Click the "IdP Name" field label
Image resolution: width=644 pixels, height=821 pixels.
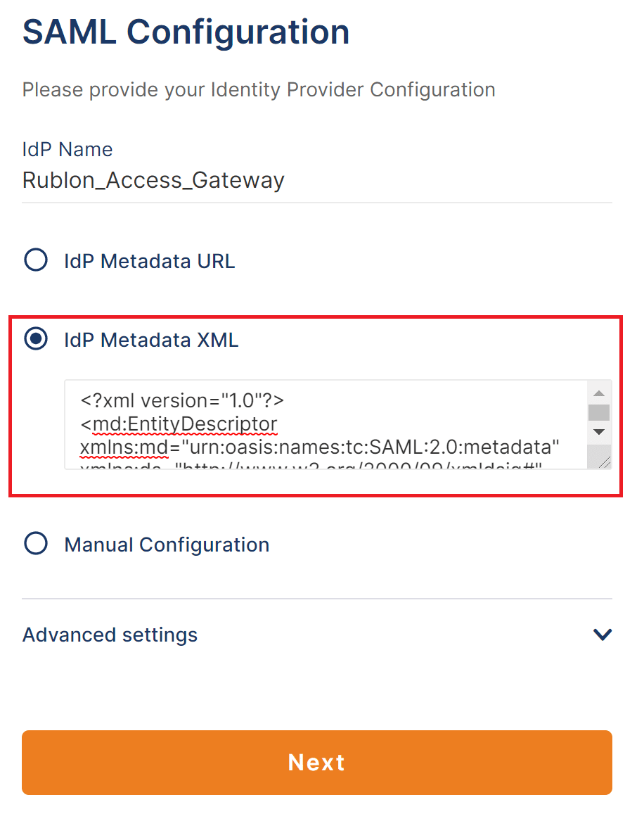(x=67, y=150)
